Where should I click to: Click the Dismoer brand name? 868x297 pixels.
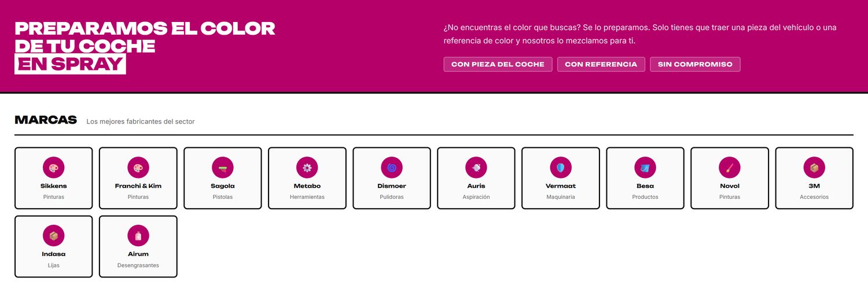point(392,186)
